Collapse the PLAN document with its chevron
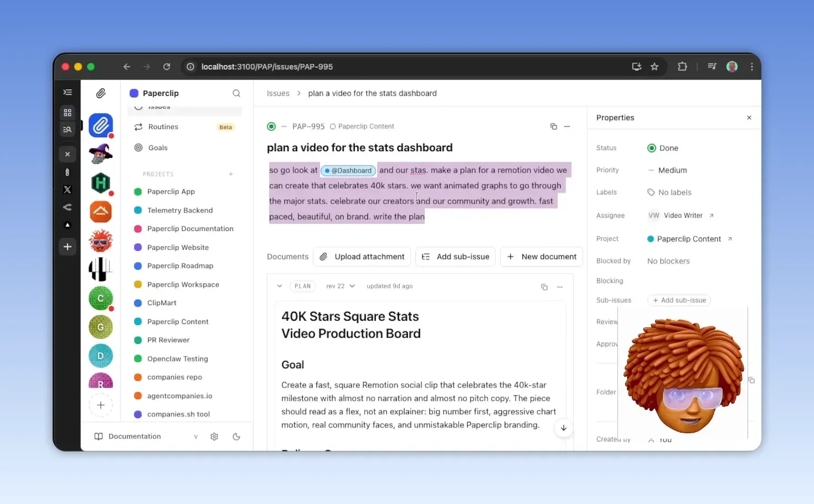This screenshot has width=814, height=504. coord(280,286)
